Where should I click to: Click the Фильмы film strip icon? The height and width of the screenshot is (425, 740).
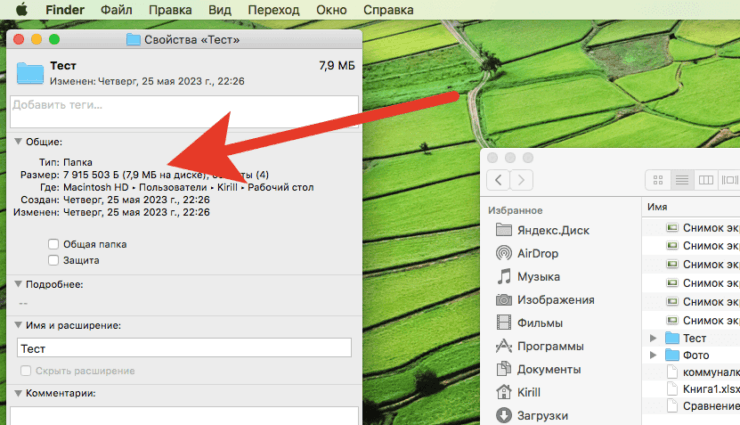[x=504, y=323]
